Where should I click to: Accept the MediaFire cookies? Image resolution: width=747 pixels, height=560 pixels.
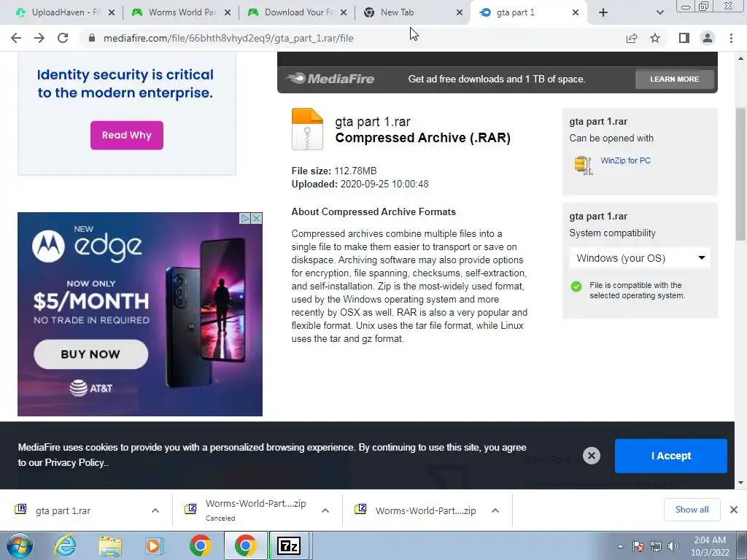pos(671,456)
